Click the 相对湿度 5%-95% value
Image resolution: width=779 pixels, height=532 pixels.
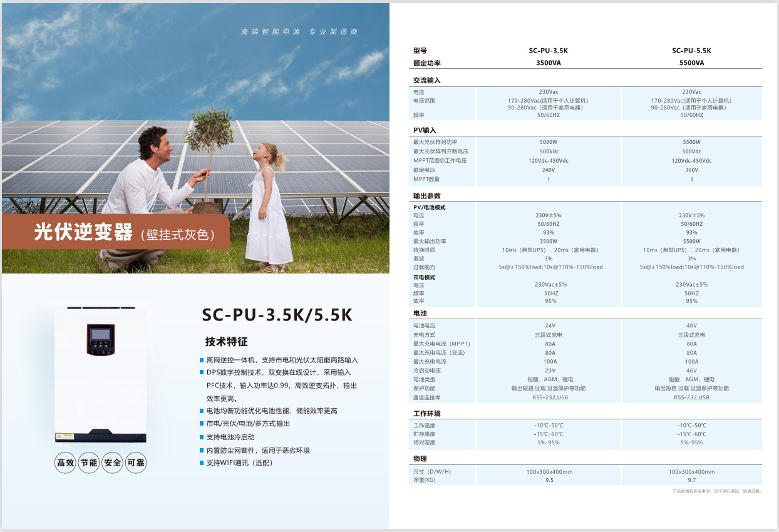[x=549, y=441]
